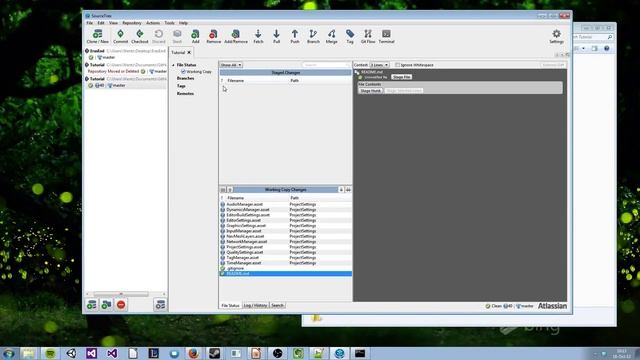Screen dimensions: 640x360
Task: Select AudioManager.asset in working copy list
Action: pos(285,204)
